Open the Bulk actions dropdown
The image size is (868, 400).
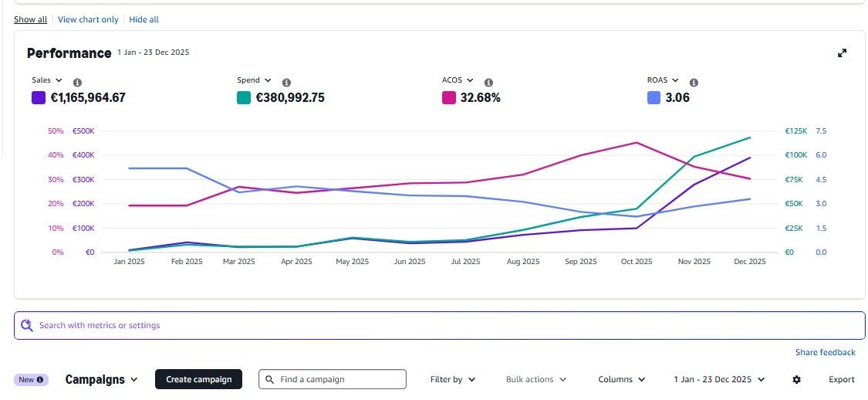click(x=536, y=379)
